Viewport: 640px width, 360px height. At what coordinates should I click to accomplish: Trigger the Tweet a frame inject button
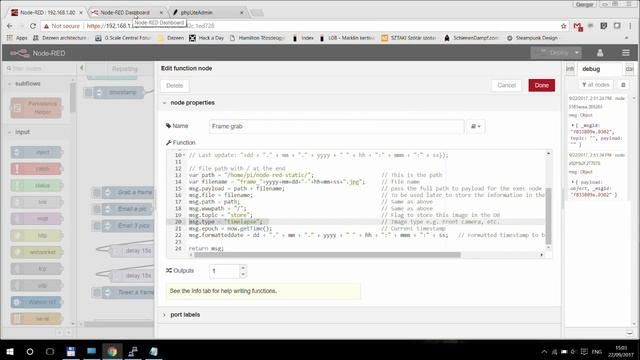(x=97, y=292)
